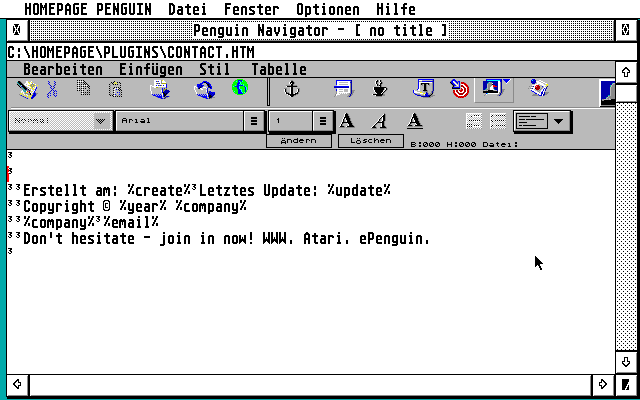640x400 pixels.
Task: Click the Löschen button
Action: 371,140
